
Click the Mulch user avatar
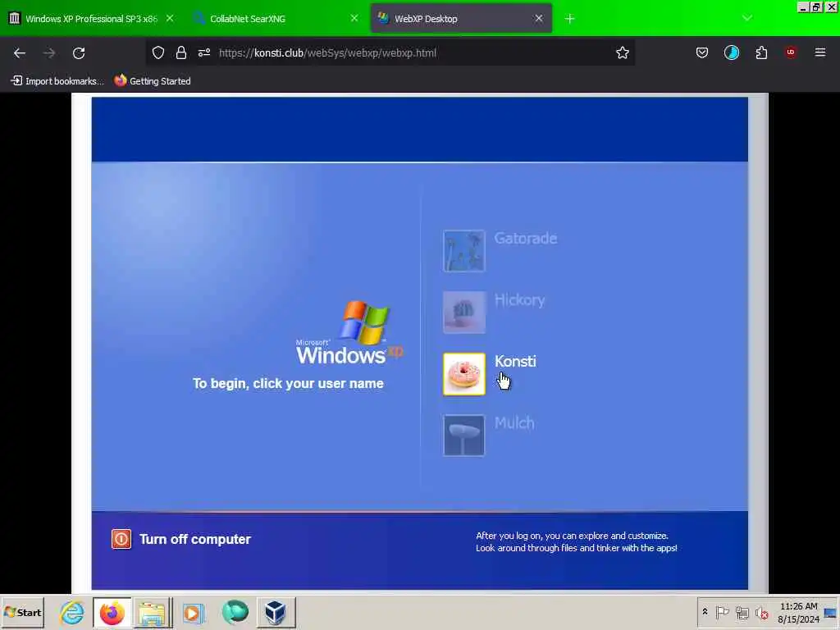point(464,436)
